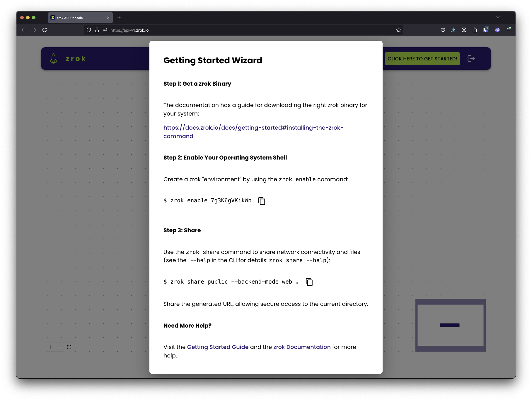
Task: Log out using the navbar exit icon
Action: point(471,58)
